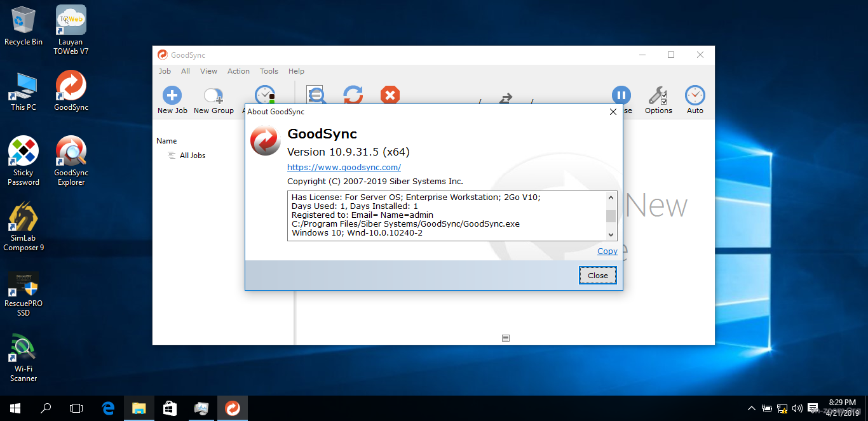Open the goodsync.com website link
Screen dimensions: 868x421
coord(344,168)
